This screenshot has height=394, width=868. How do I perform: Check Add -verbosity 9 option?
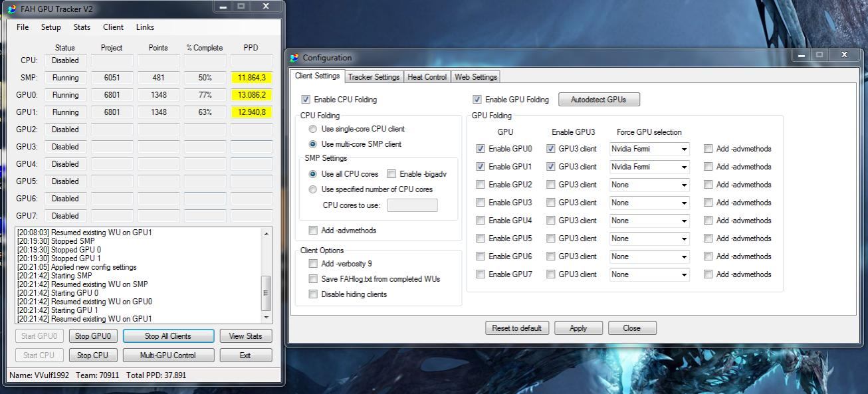click(x=313, y=264)
